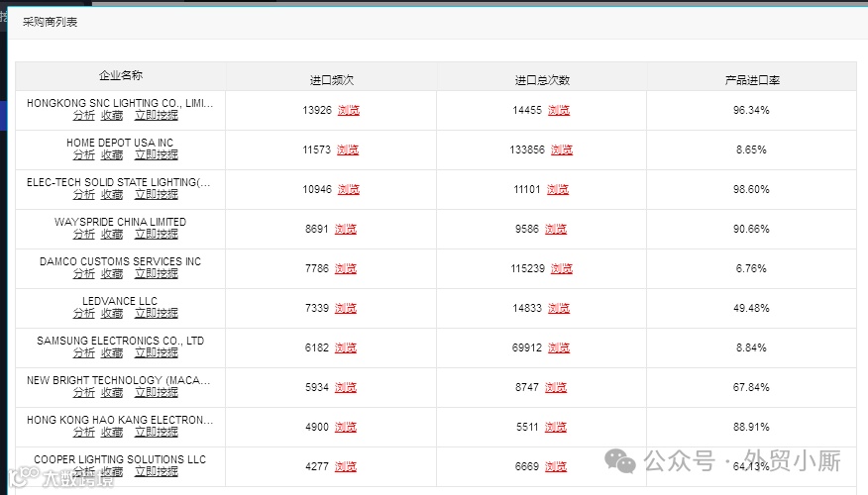
Task: Click 分析 under ELEC-TECH SOLID STATE LIGHTING
Action: pyautogui.click(x=83, y=194)
